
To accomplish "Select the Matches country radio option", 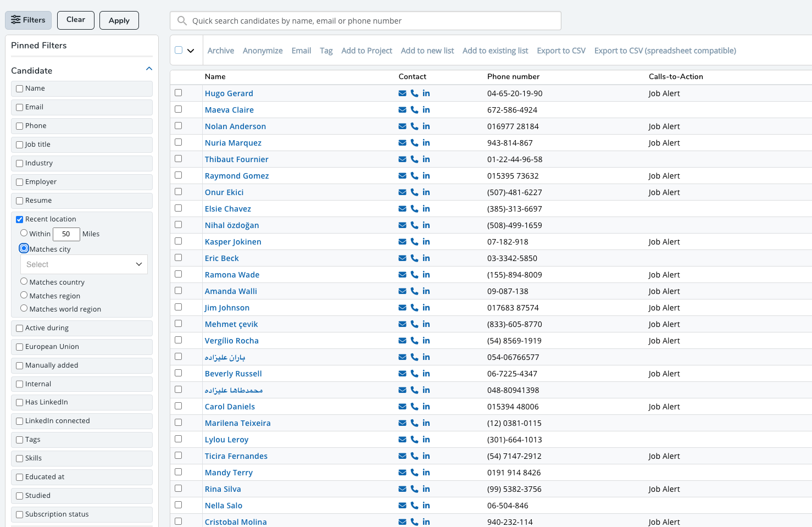I will (x=24, y=281).
